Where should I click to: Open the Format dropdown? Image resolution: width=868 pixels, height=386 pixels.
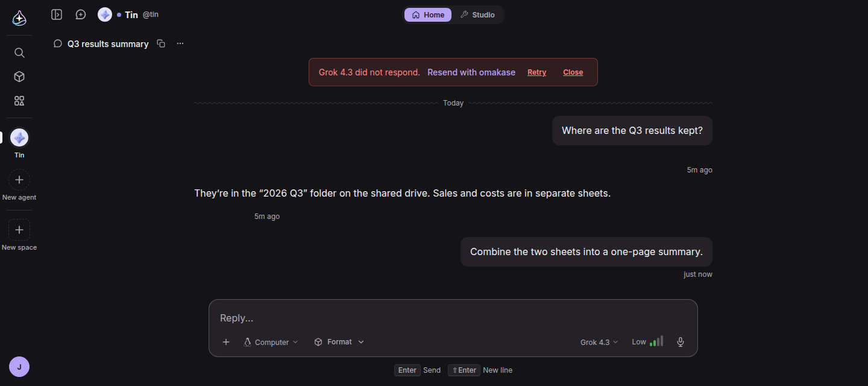pos(339,342)
